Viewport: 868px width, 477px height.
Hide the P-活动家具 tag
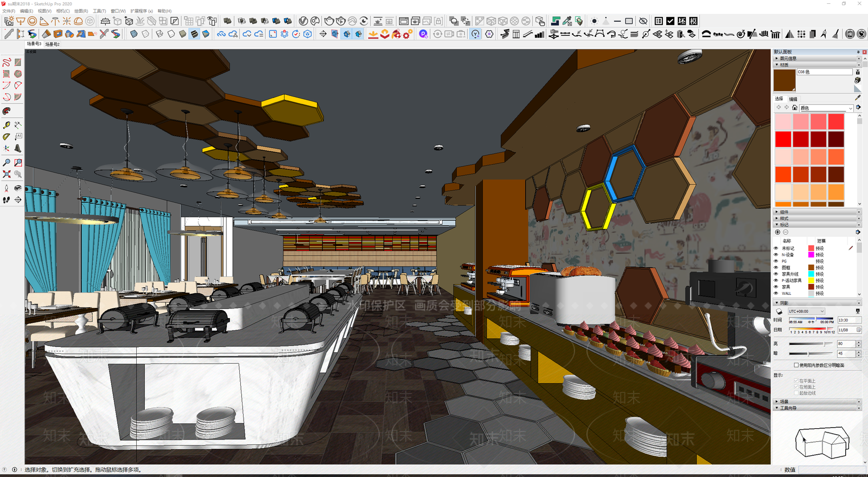776,281
